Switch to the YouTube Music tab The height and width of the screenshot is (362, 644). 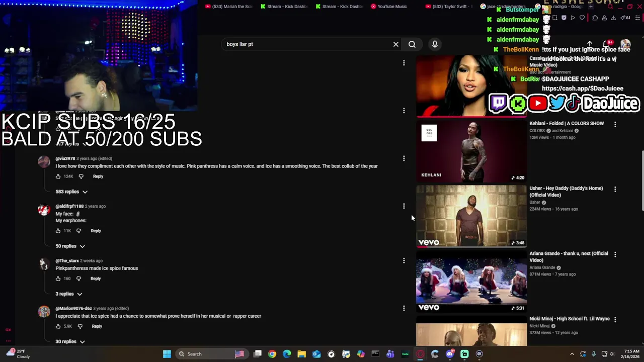click(x=390, y=7)
